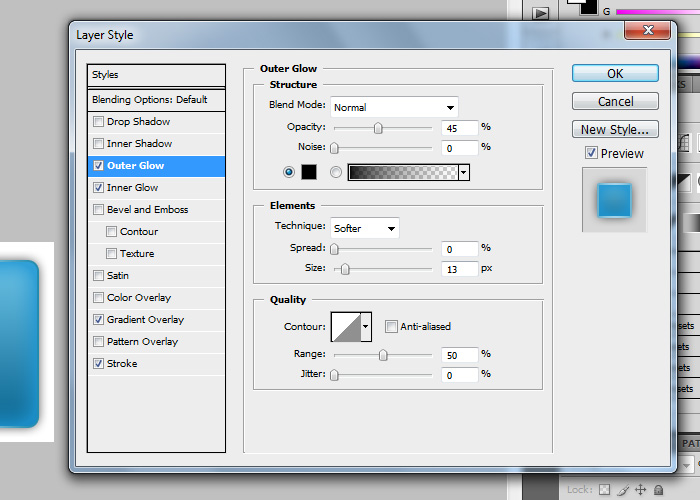Screen dimensions: 700x500
Task: Click the style preview thumbnail
Action: tap(614, 200)
